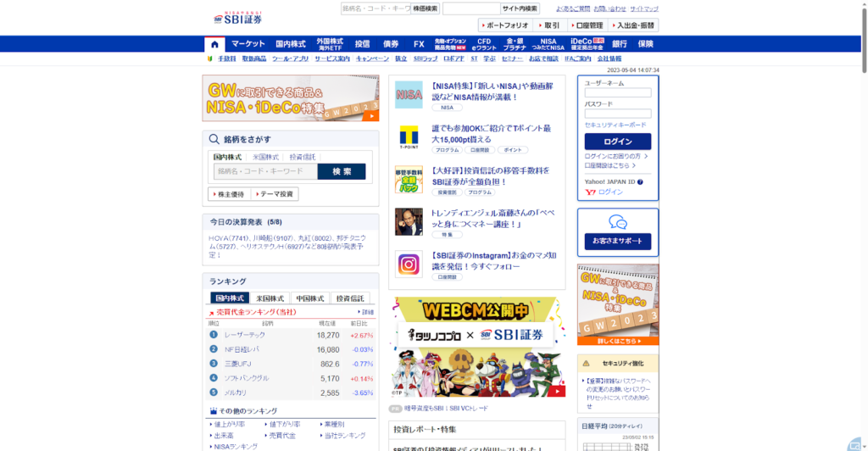Viewport: 868px width, 451px height.
Task: Open the GW NISA・iDeCo特集 banner
Action: click(291, 98)
